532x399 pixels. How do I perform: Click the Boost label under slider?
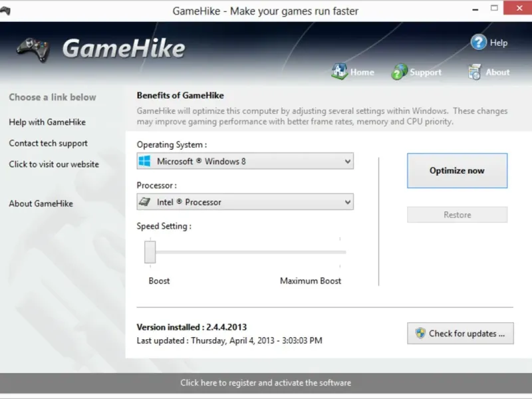click(159, 281)
